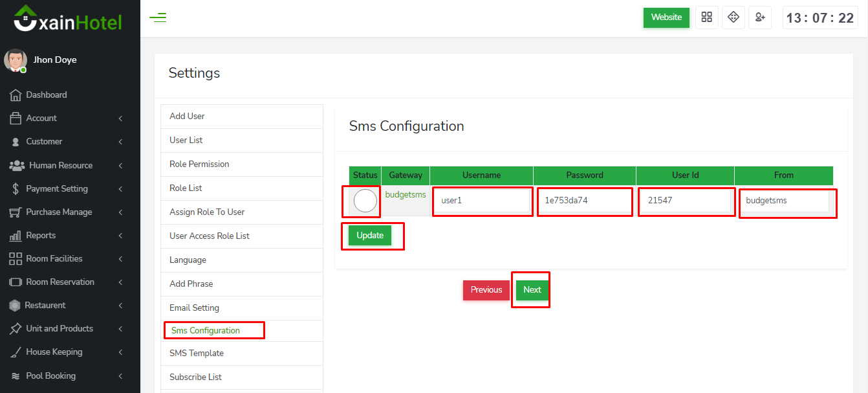
Task: Toggle the budgetsms gateway status radio
Action: coord(365,201)
